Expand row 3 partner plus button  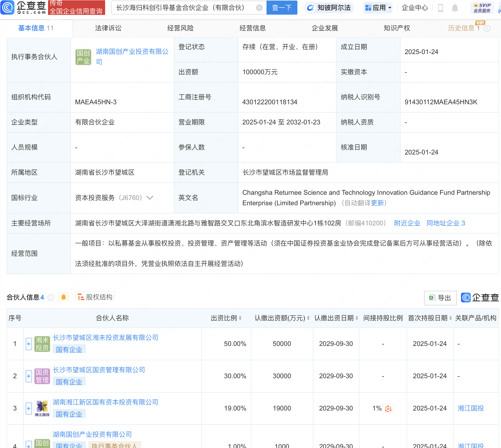[29, 409]
